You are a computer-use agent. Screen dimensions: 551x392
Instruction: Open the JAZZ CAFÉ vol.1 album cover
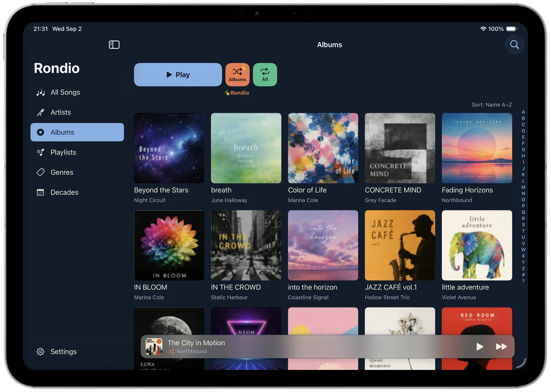pyautogui.click(x=400, y=245)
